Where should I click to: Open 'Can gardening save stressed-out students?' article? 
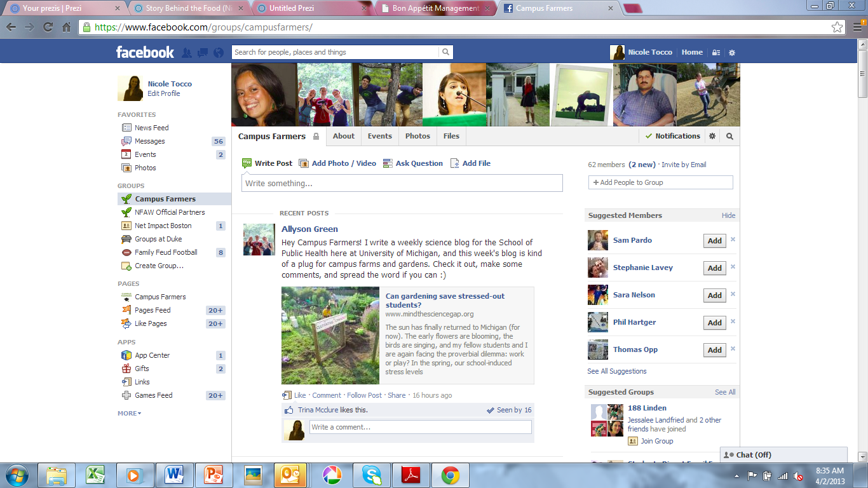coord(445,301)
